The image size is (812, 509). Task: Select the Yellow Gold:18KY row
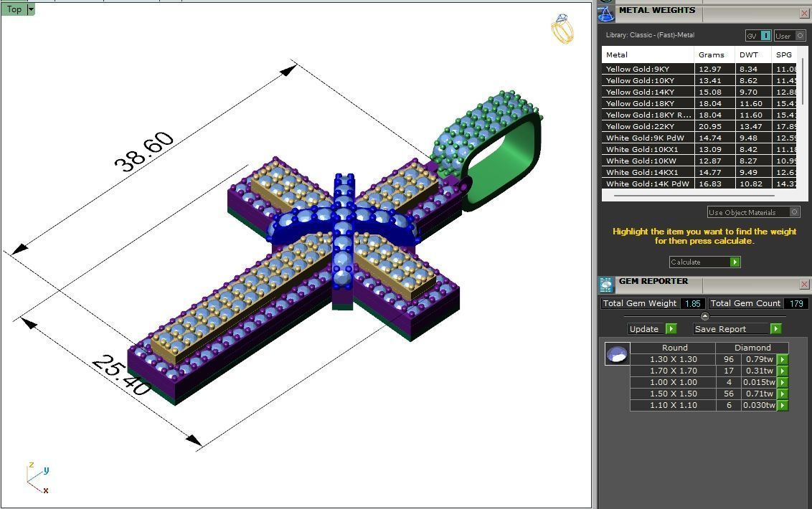point(699,103)
